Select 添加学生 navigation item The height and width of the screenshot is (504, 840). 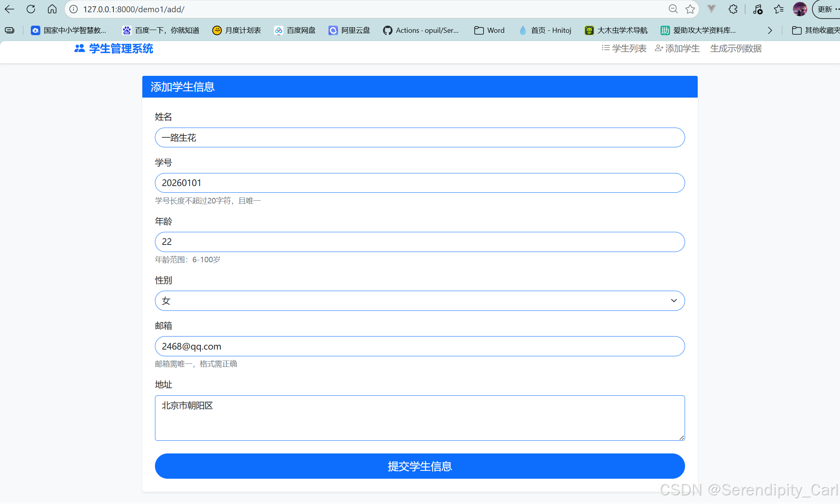[x=677, y=49]
